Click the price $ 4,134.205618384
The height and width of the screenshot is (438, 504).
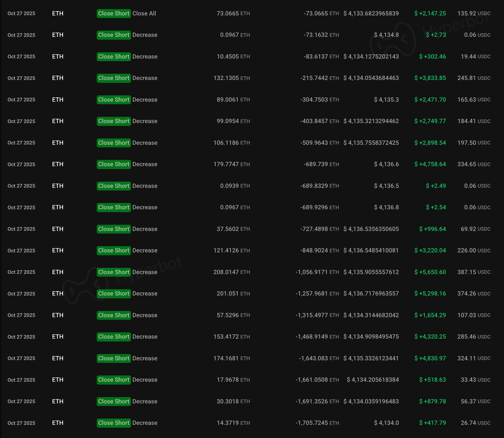point(373,380)
